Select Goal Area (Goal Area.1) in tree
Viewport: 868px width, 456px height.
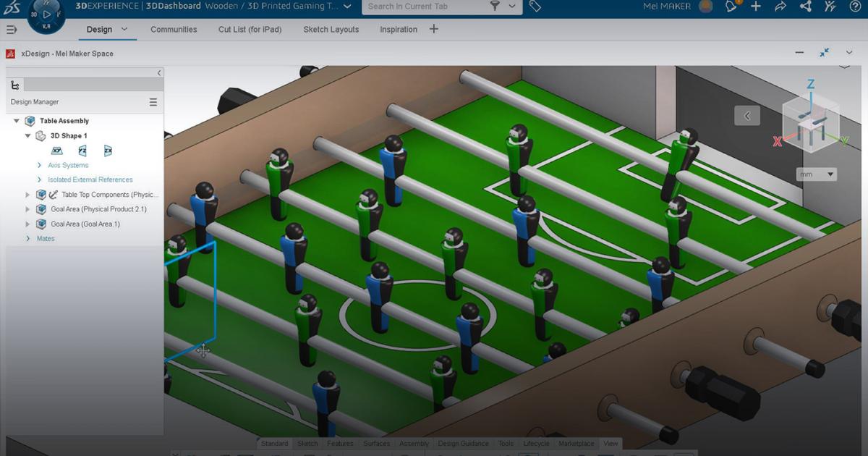(85, 224)
